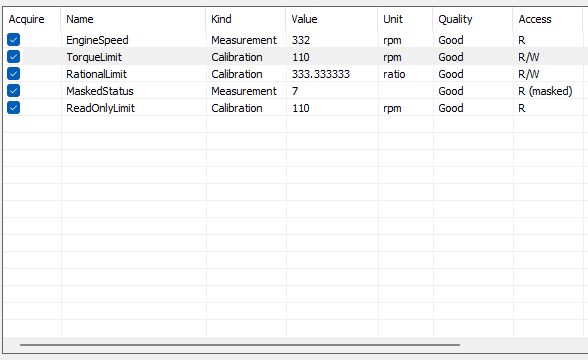This screenshot has height=360, width=588.
Task: Click MaskedStatus value 7
Action: pos(295,91)
